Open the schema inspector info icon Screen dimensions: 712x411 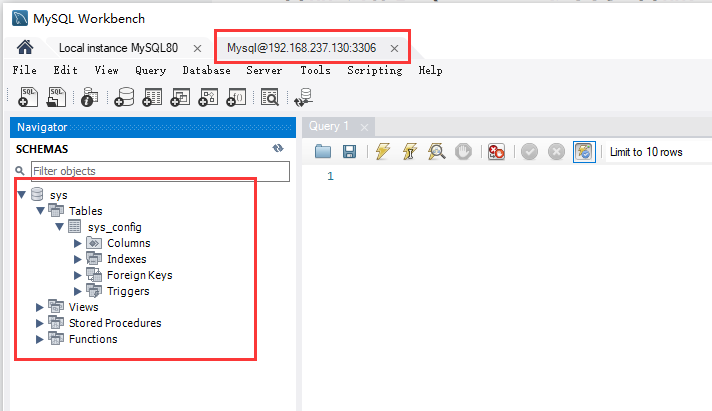(89, 97)
